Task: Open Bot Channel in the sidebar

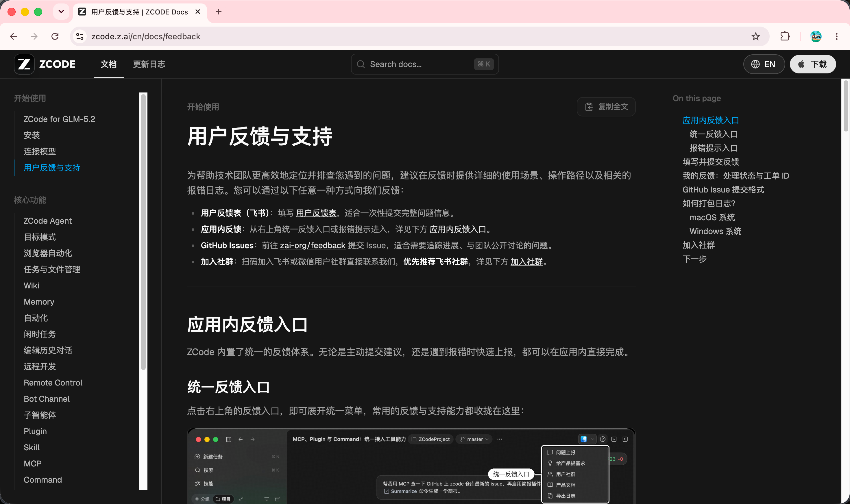Action: 47,399
